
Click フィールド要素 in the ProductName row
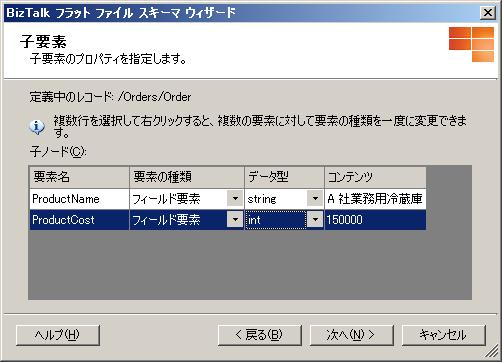coord(166,199)
